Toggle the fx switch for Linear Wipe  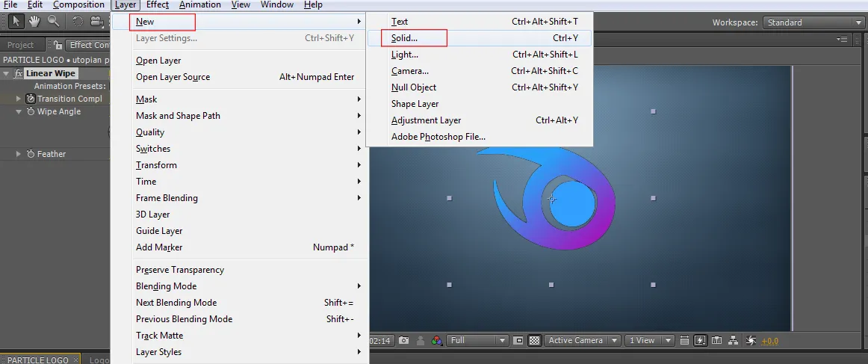[x=18, y=73]
